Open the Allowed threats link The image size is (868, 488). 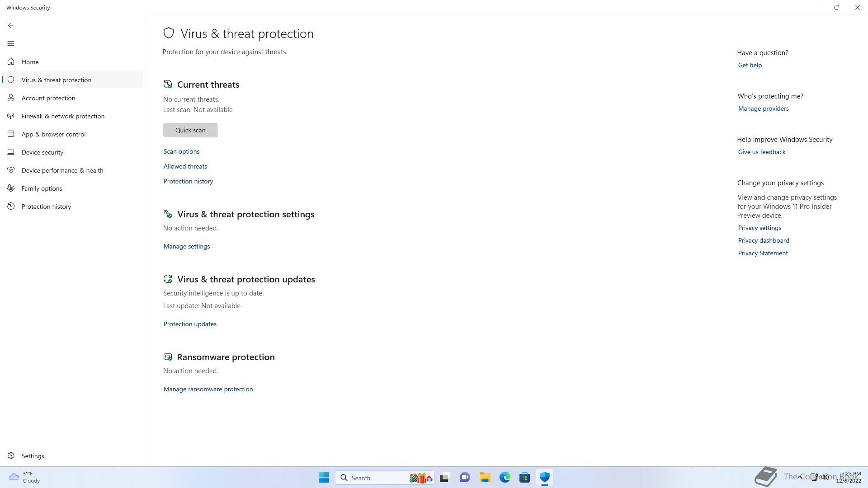click(185, 166)
